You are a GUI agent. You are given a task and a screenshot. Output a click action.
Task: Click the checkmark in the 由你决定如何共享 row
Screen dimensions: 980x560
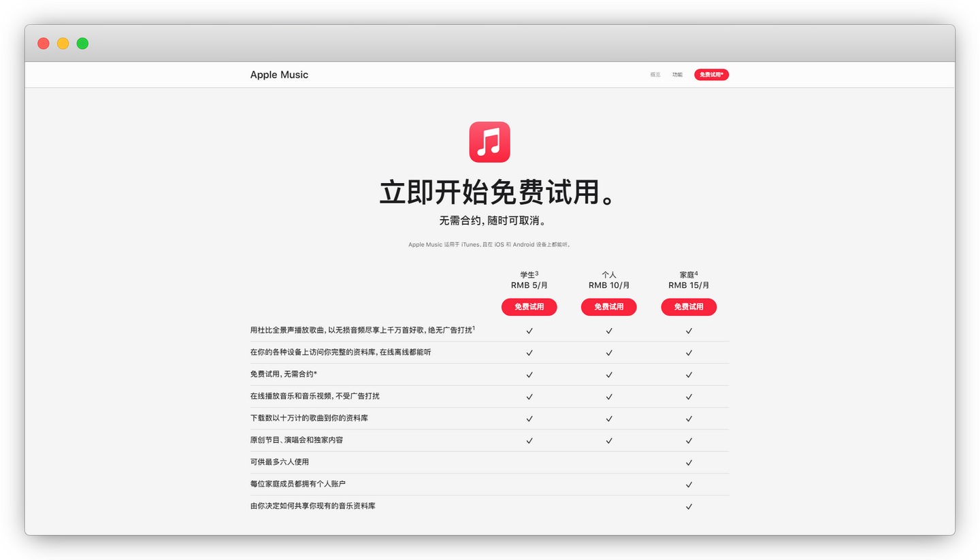(689, 506)
